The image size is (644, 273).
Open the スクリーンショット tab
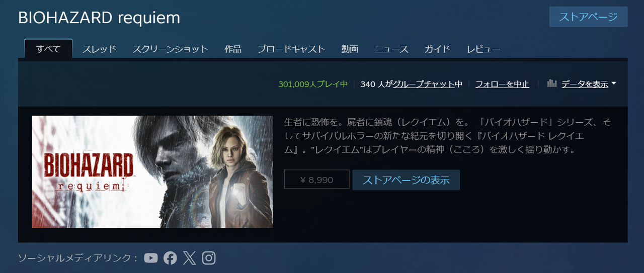tap(170, 49)
